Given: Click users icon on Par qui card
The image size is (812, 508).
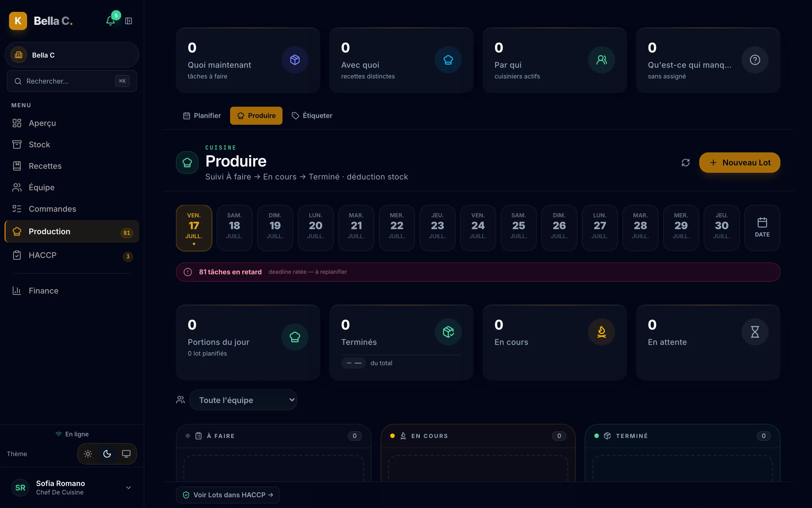Looking at the screenshot, I should coord(601,60).
